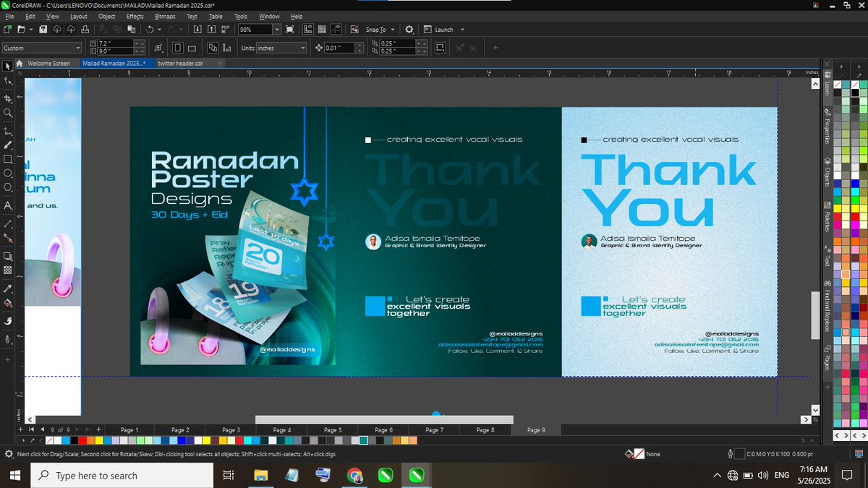The width and height of the screenshot is (868, 488).
Task: Activate full-screen preview mode
Action: click(x=290, y=29)
